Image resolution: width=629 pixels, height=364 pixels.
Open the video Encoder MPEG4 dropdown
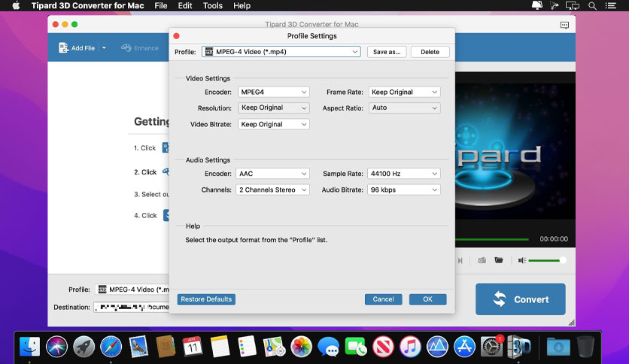click(274, 92)
